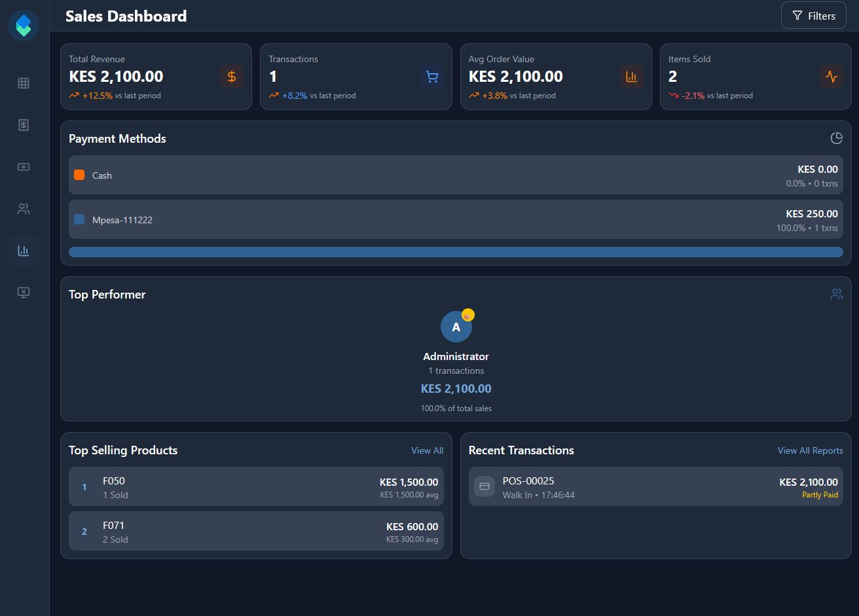Click the Sales Dashboard heading
859x616 pixels.
click(x=126, y=16)
